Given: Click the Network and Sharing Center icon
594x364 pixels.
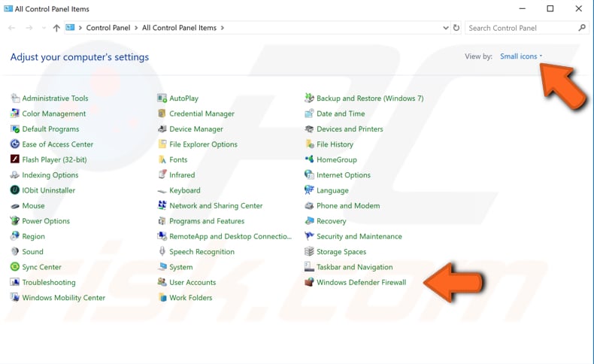Looking at the screenshot, I should click(x=162, y=205).
